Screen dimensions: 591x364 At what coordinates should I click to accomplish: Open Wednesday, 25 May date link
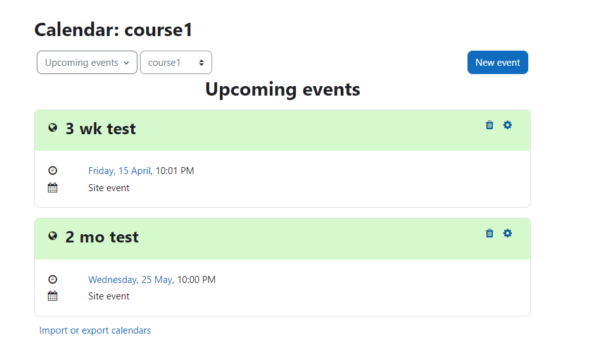[x=130, y=280]
